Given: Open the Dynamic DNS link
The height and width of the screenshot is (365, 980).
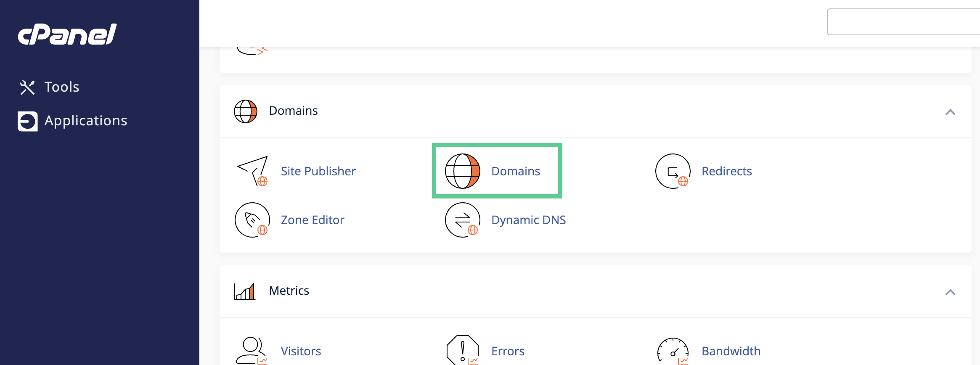Looking at the screenshot, I should [x=529, y=220].
